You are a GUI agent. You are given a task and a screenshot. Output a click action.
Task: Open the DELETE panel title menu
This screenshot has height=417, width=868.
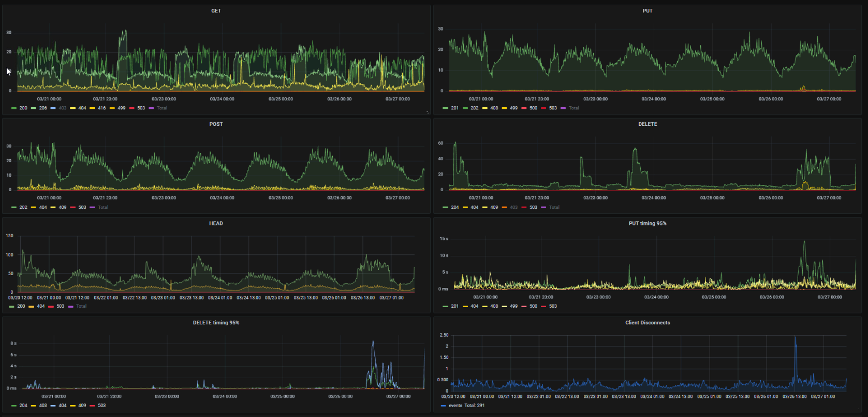(648, 124)
